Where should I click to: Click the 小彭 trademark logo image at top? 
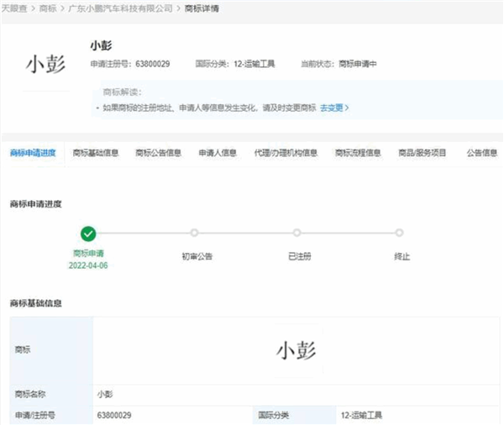45,64
